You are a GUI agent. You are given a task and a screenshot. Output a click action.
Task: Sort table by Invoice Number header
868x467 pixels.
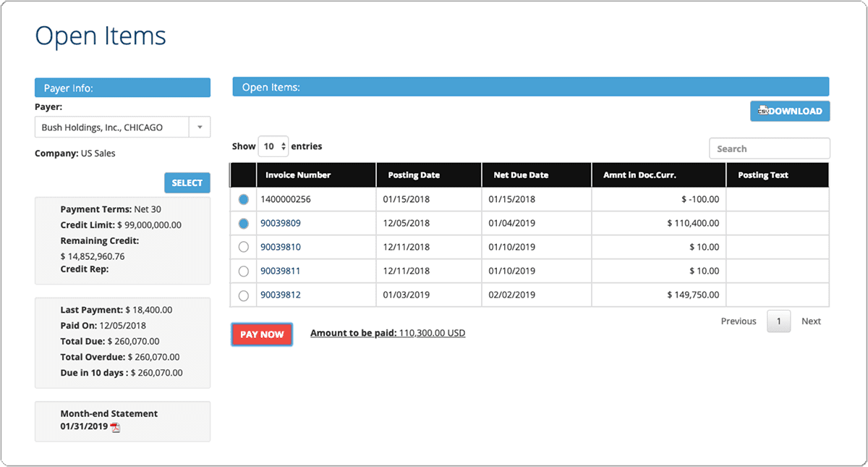316,174
